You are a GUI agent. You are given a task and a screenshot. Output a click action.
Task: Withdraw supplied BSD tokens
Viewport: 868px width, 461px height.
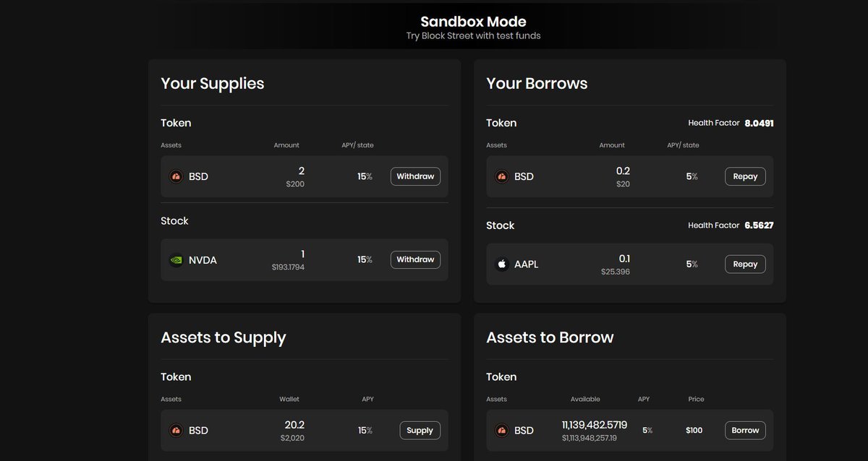[x=415, y=176]
